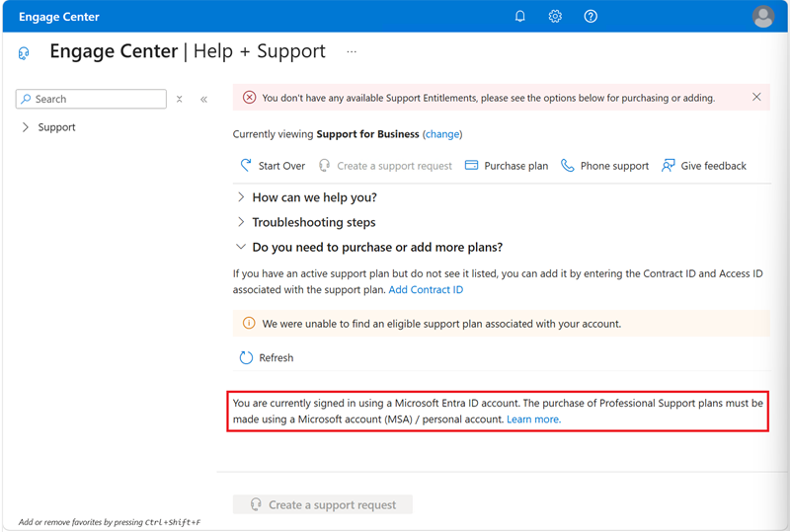This screenshot has width=790, height=532.
Task: Click the orange info icon in the warning
Action: tap(249, 323)
